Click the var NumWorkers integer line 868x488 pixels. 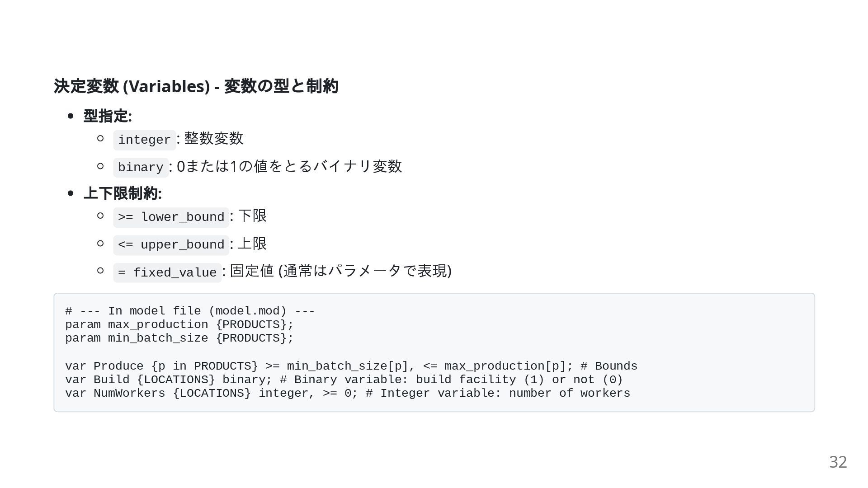[348, 393]
